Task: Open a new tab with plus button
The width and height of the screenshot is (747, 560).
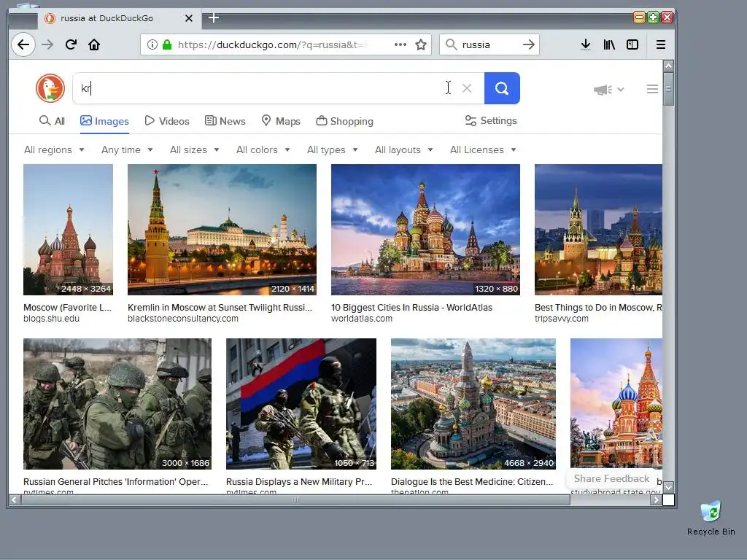Action: point(214,18)
